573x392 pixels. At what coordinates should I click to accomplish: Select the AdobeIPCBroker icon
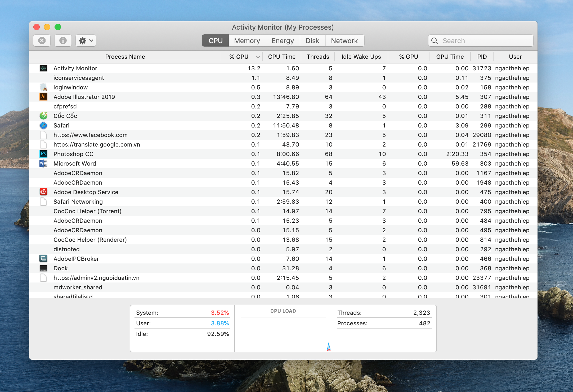pyautogui.click(x=43, y=259)
